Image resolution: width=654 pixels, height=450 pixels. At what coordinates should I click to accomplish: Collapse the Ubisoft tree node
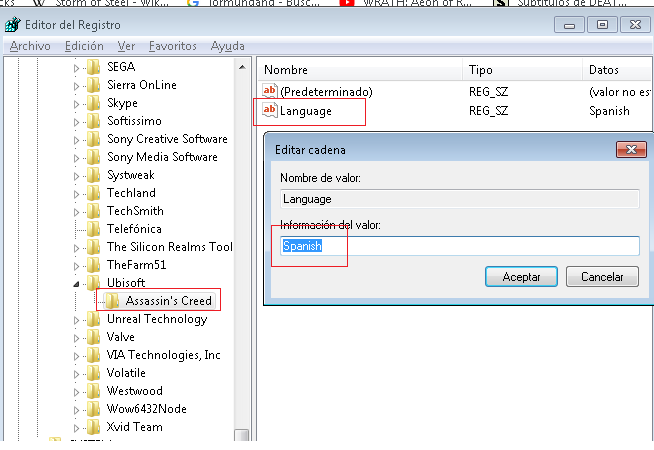click(x=76, y=284)
